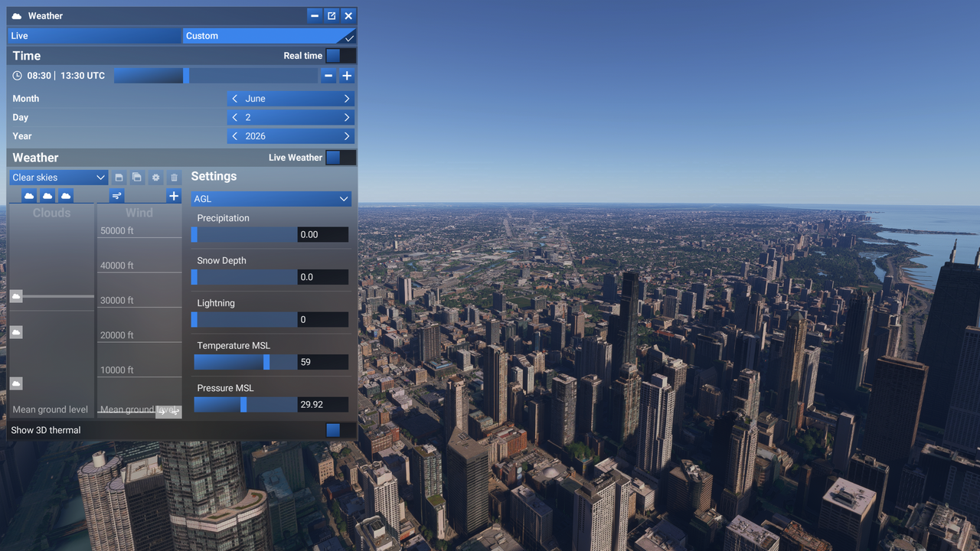Click the Precipitation value field 0.00

(323, 235)
